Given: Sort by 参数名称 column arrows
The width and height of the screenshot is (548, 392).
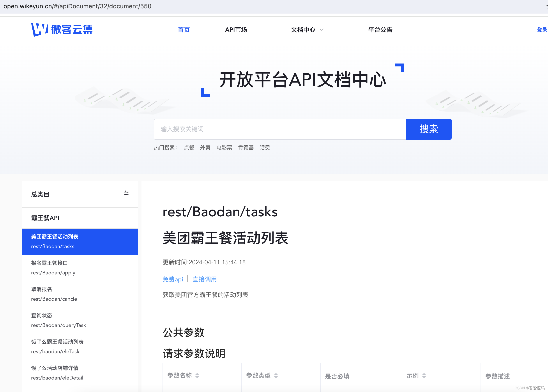Looking at the screenshot, I should [197, 376].
